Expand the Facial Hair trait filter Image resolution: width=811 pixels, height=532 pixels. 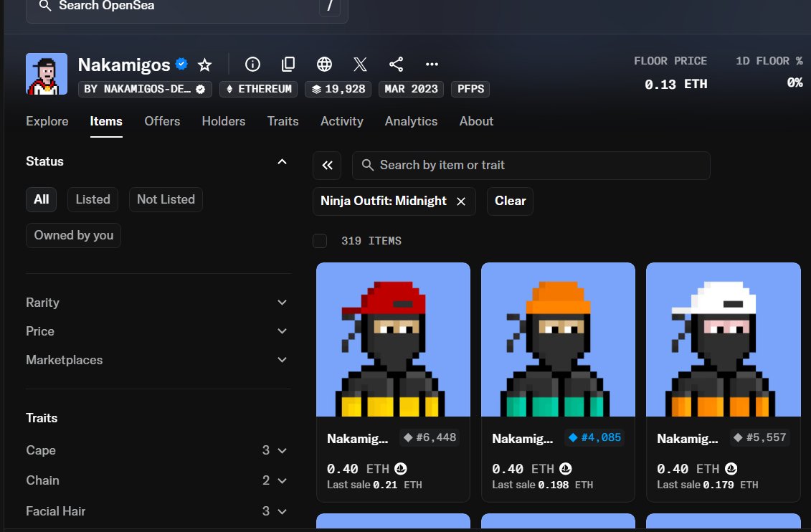157,511
